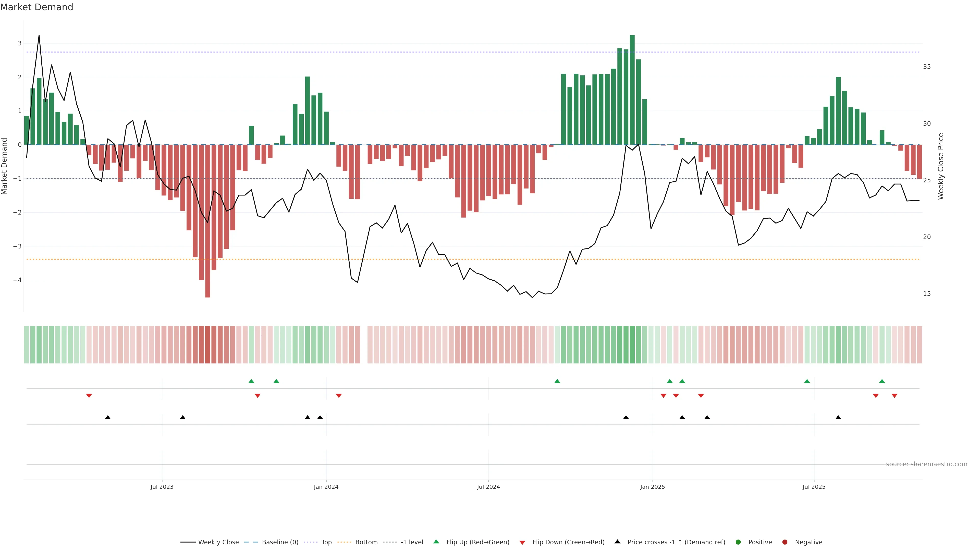Click the dark red Negative legend dot
Screen dimensions: 980x551
785,542
